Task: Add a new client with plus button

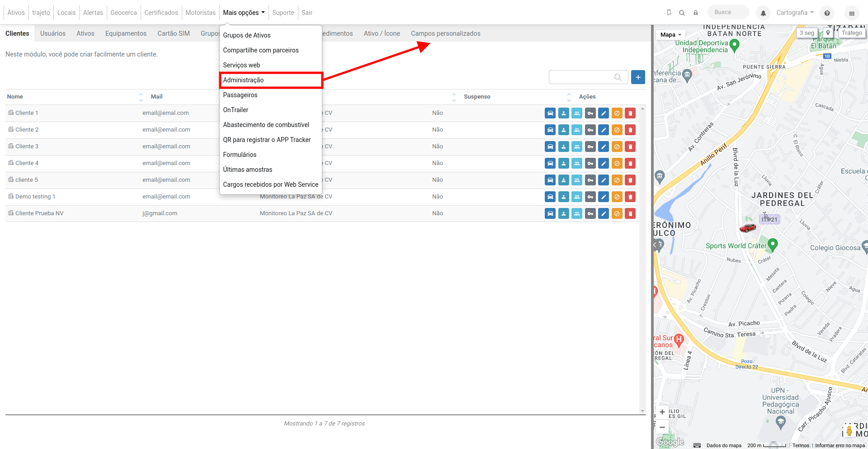Action: coord(638,77)
